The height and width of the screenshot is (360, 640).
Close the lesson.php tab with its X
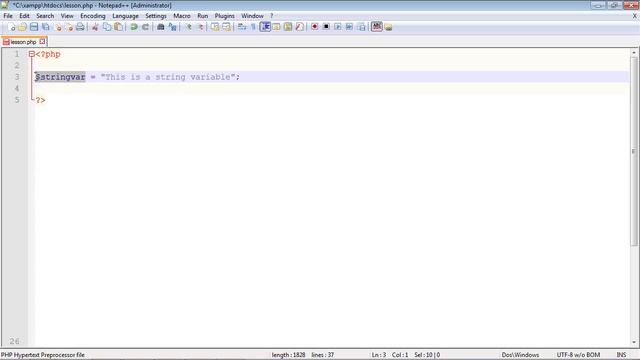(42, 42)
